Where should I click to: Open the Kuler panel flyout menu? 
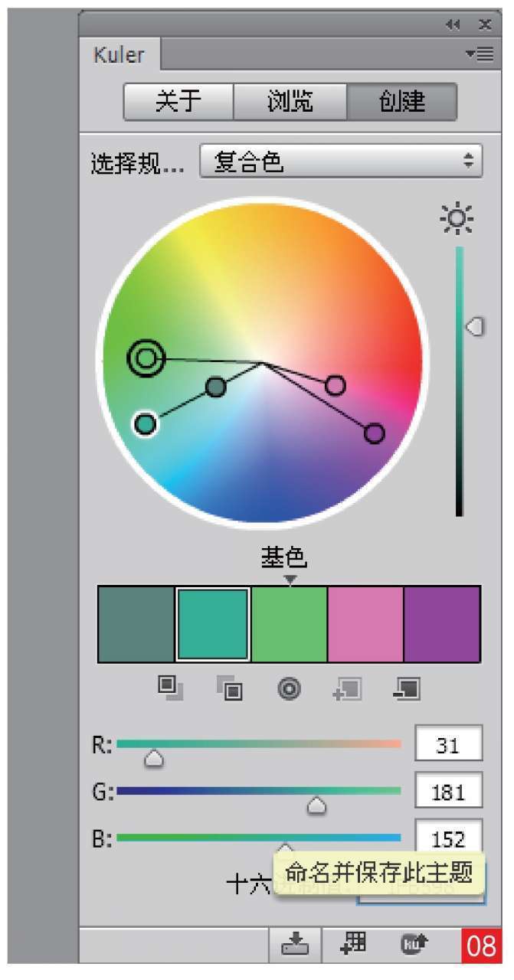[480, 54]
